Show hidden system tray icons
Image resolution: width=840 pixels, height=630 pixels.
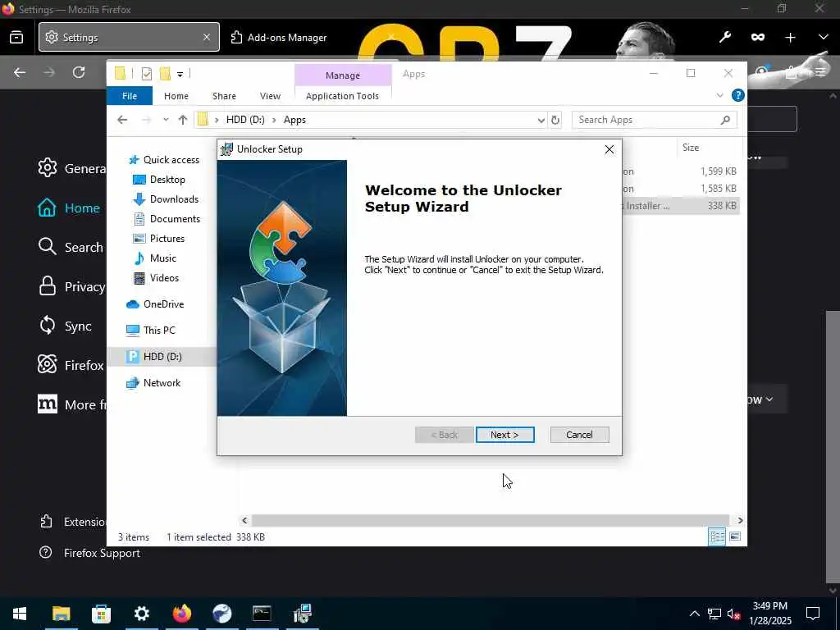694,614
